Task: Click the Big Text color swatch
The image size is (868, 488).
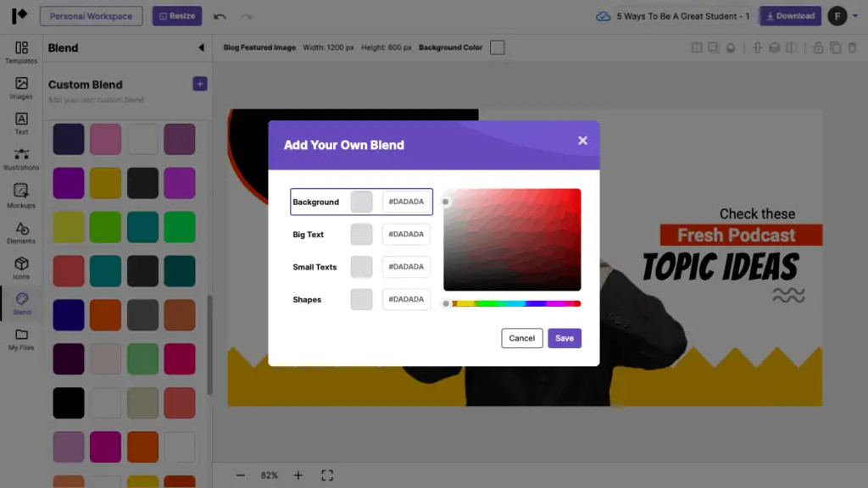Action: point(362,235)
